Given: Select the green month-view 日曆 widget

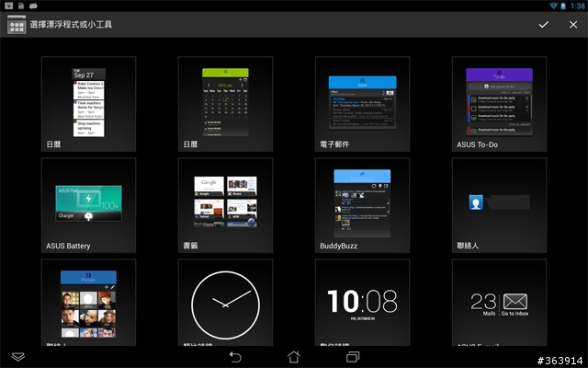Looking at the screenshot, I should 225,104.
